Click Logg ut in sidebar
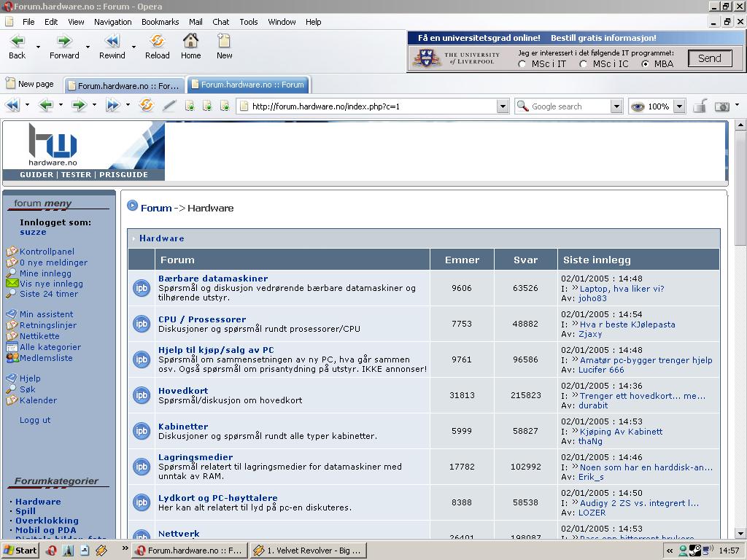Image resolution: width=747 pixels, height=560 pixels. point(35,420)
